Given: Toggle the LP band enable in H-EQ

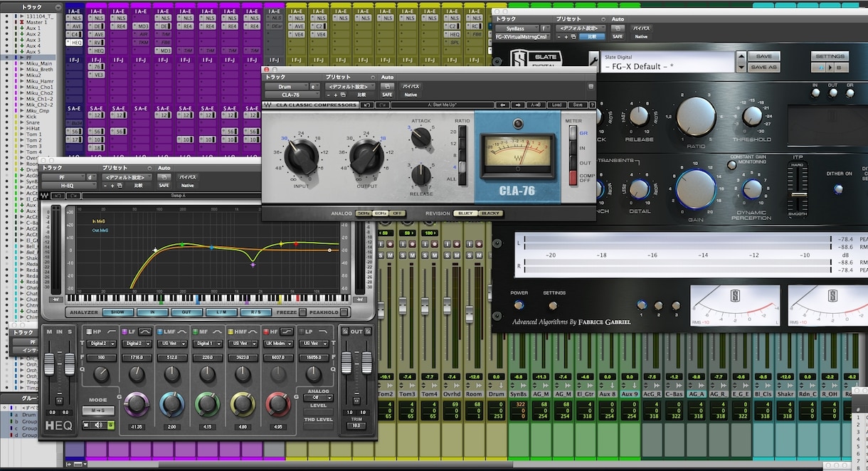Looking at the screenshot, I should (302, 332).
